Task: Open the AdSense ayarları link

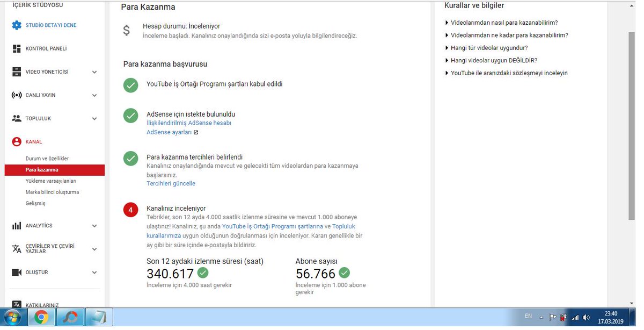Action: point(169,132)
